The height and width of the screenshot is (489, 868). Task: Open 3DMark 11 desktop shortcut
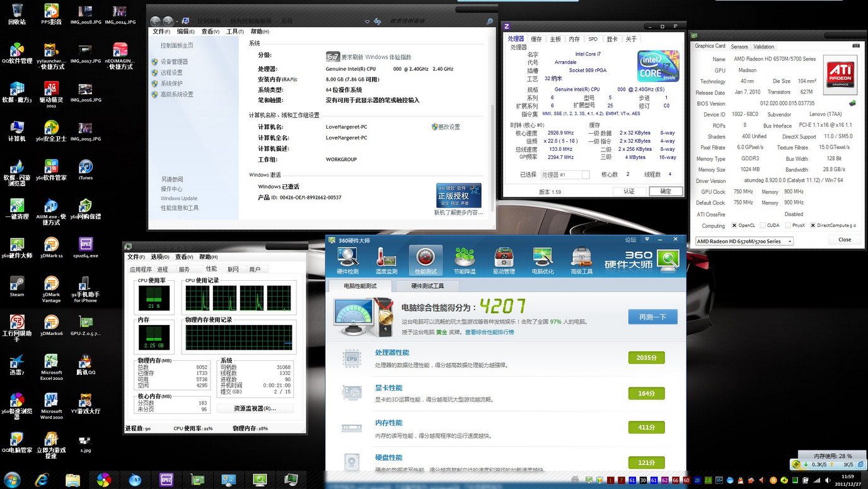click(x=51, y=248)
